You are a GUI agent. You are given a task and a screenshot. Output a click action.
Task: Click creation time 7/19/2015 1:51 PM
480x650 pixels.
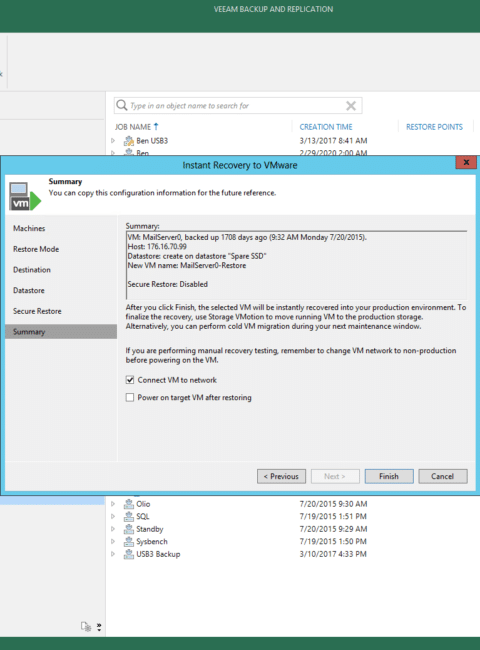pyautogui.click(x=333, y=517)
